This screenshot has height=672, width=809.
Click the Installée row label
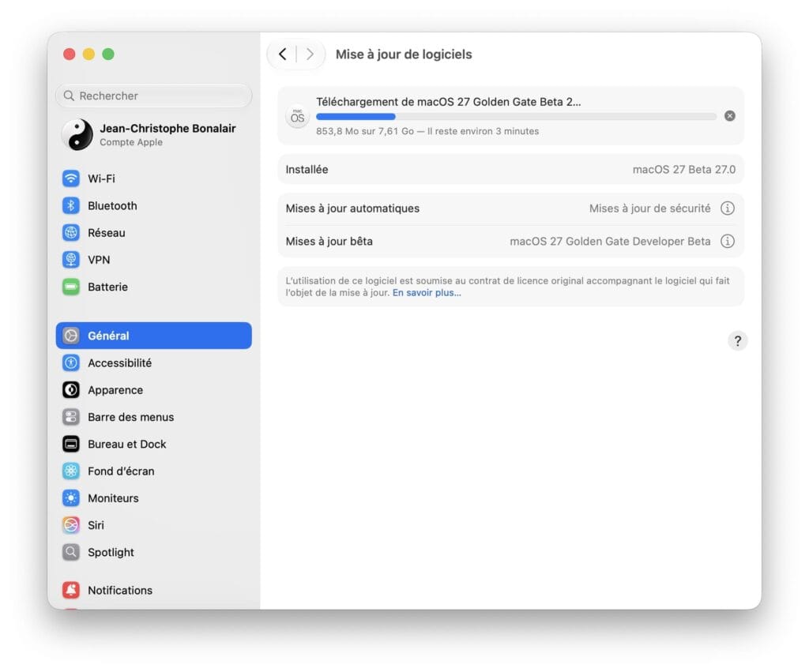click(307, 170)
